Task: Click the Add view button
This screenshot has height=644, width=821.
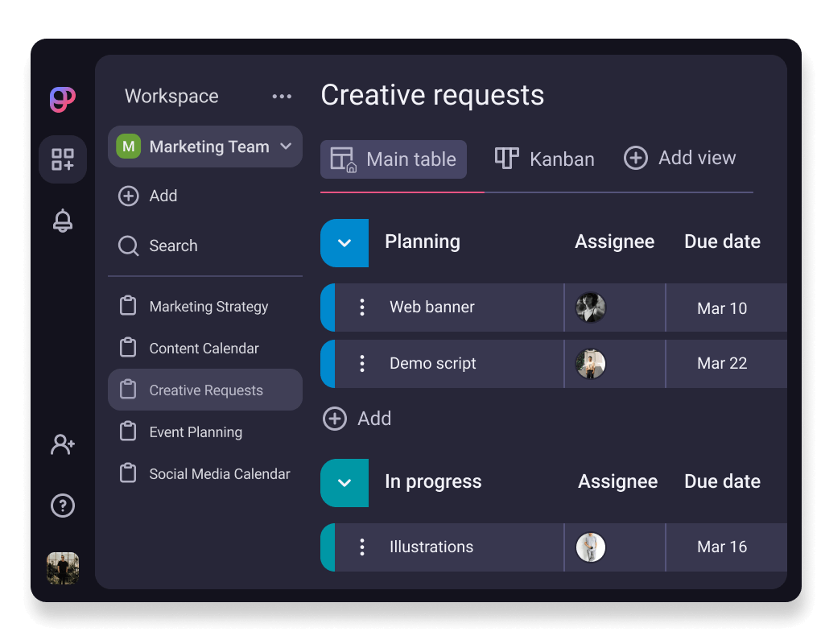Action: coord(680,158)
